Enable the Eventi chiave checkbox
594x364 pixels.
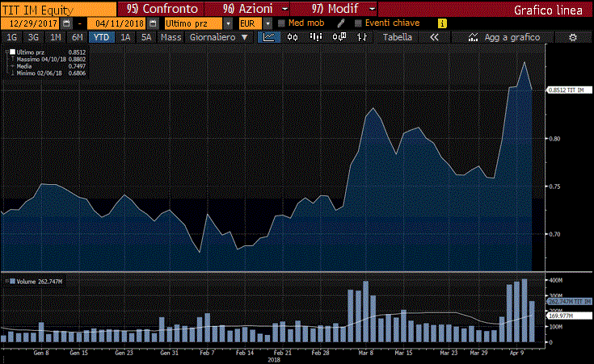click(358, 23)
